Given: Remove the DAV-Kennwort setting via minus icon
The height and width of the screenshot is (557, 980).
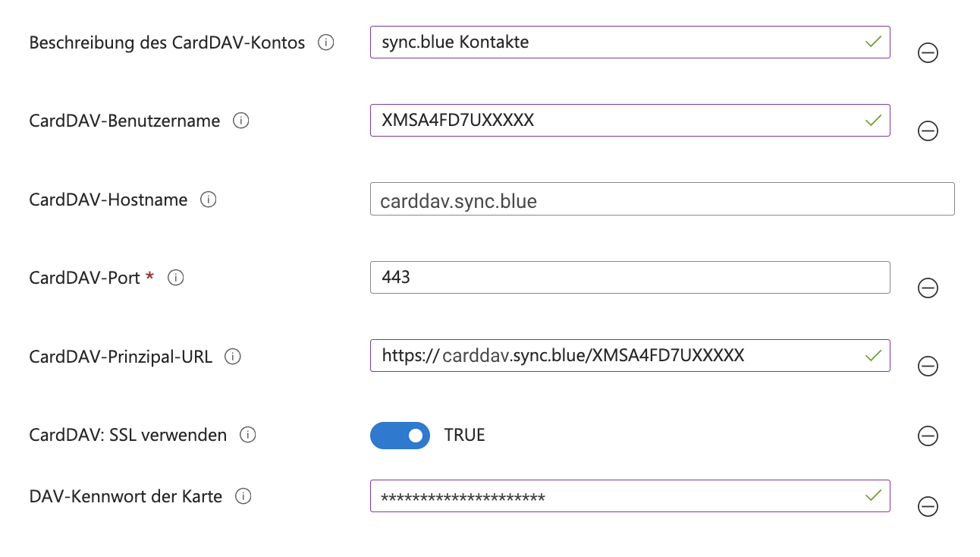Looking at the screenshot, I should (x=928, y=506).
